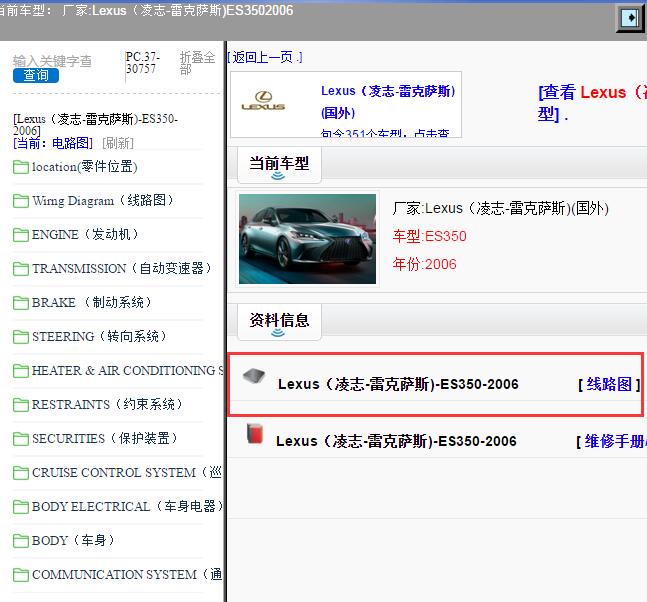
Task: Open the HEATER & AIR CONDITIONING tree item
Action: [128, 371]
